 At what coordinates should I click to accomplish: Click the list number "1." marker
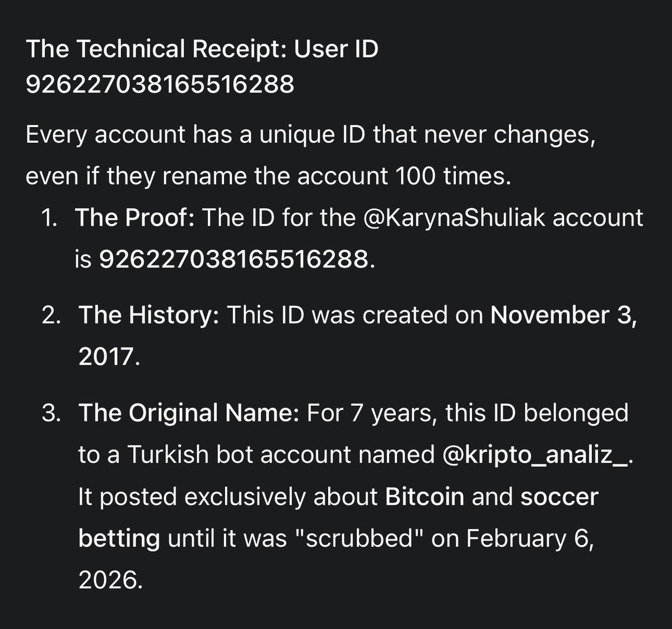click(x=49, y=218)
